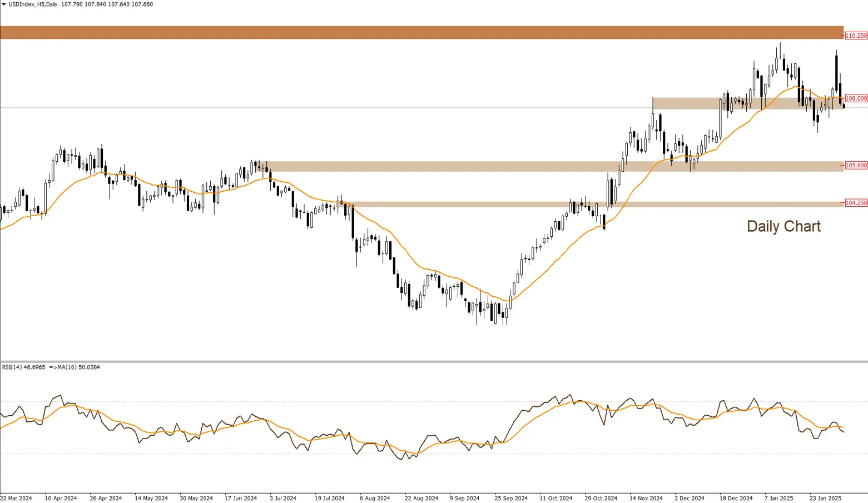This screenshot has width=868, height=503.
Task: Select the tan zone at the 108.000 level
Action: [695, 103]
